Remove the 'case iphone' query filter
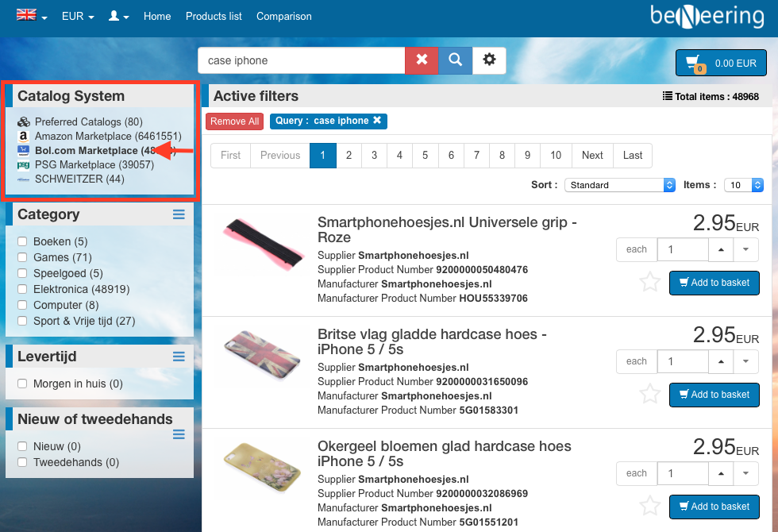 click(377, 121)
